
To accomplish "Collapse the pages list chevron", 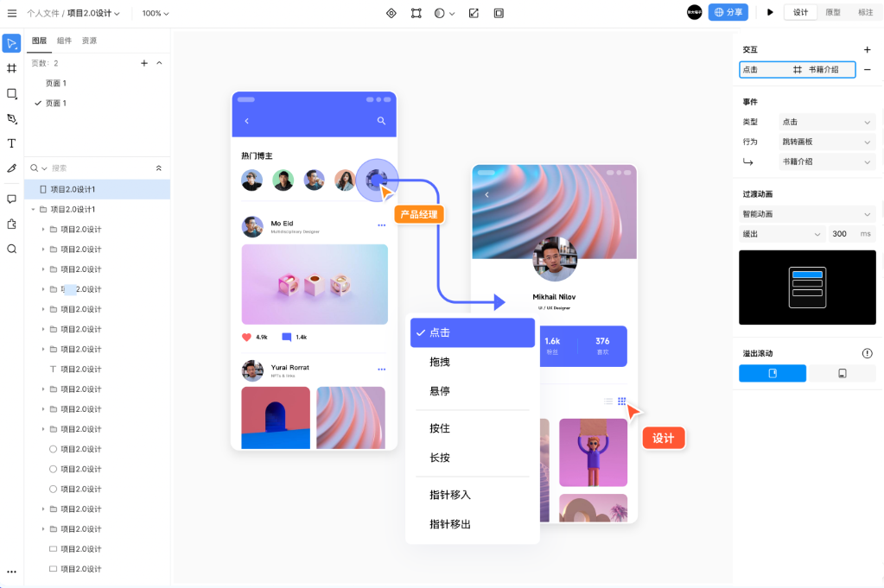I will [160, 63].
